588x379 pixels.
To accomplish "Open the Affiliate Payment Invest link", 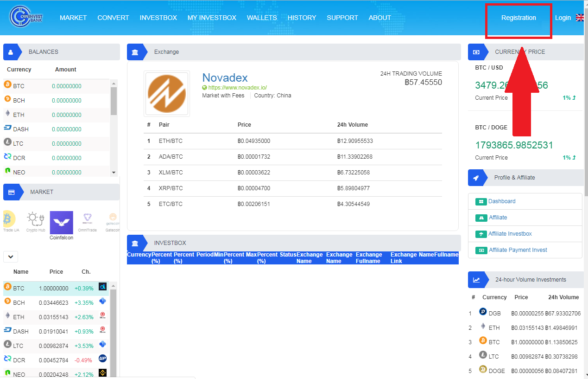I will [518, 250].
